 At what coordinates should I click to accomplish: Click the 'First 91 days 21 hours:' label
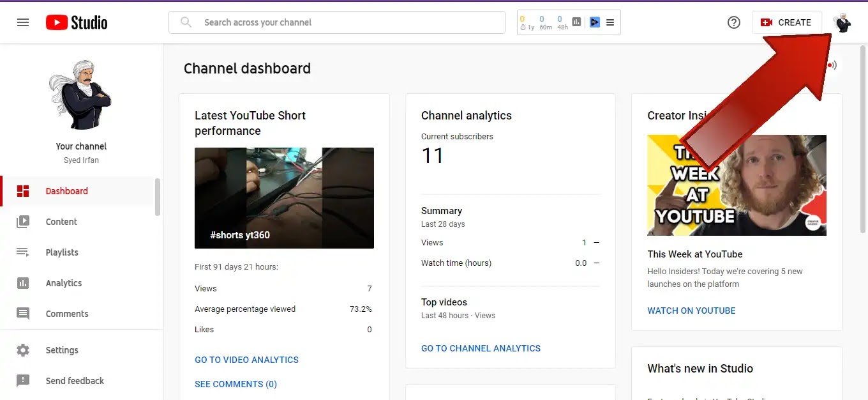point(236,267)
